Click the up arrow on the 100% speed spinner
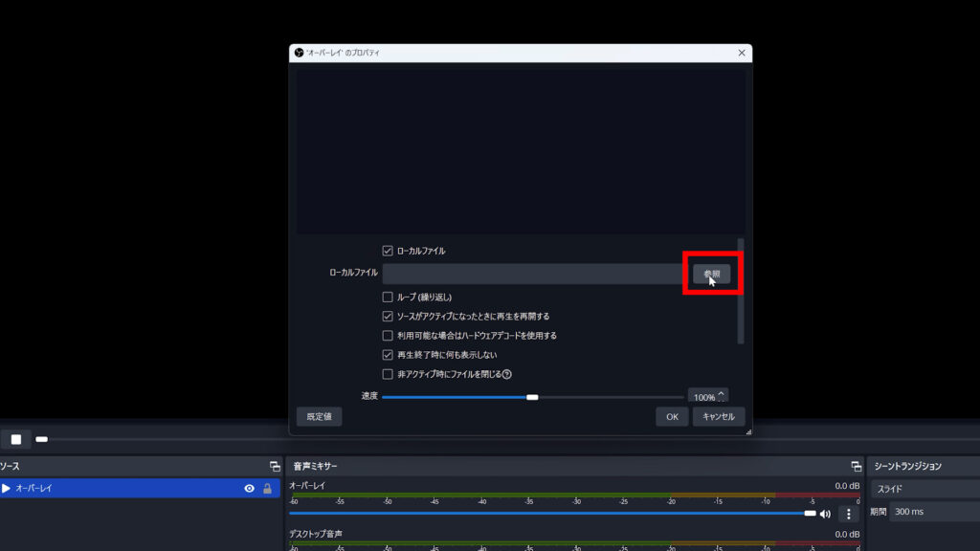 point(721,391)
